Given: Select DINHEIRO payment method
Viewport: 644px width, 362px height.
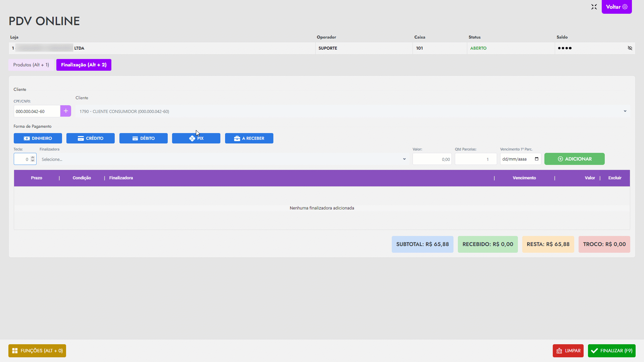Looking at the screenshot, I should tap(38, 138).
